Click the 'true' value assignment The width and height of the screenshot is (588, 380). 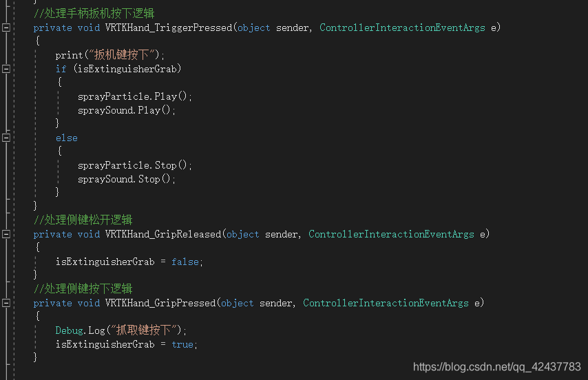tap(182, 344)
